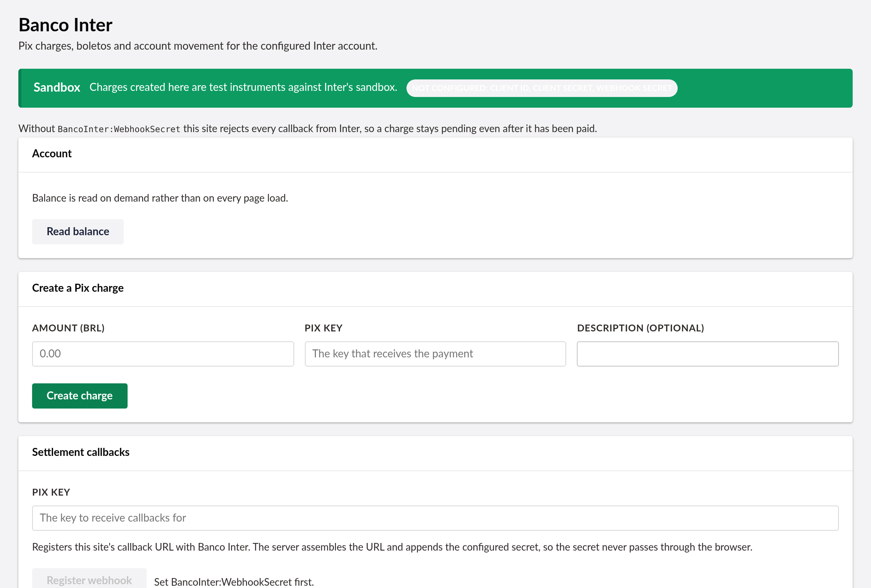Focus the Pix key field under Settlement callbacks
The height and width of the screenshot is (588, 871).
pyautogui.click(x=435, y=518)
